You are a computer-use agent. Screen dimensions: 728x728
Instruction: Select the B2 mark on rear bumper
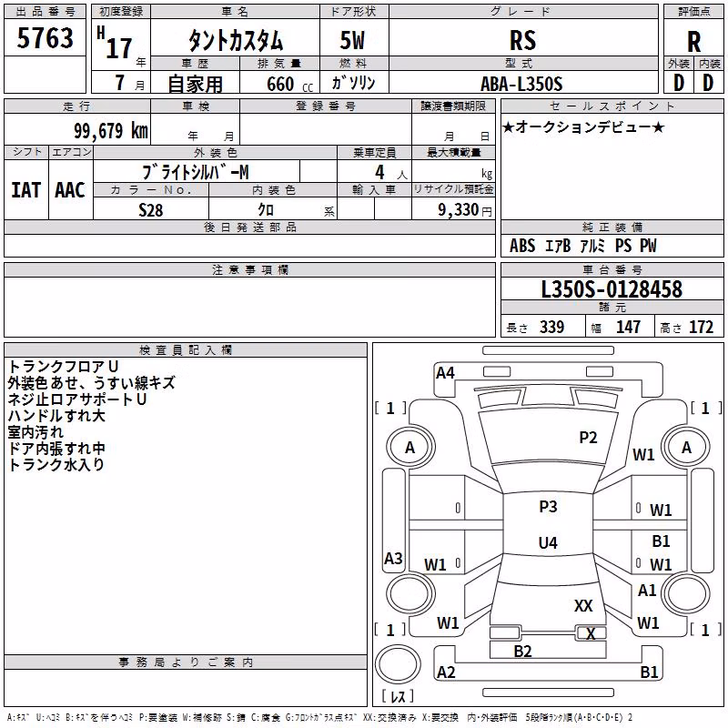pos(522,652)
